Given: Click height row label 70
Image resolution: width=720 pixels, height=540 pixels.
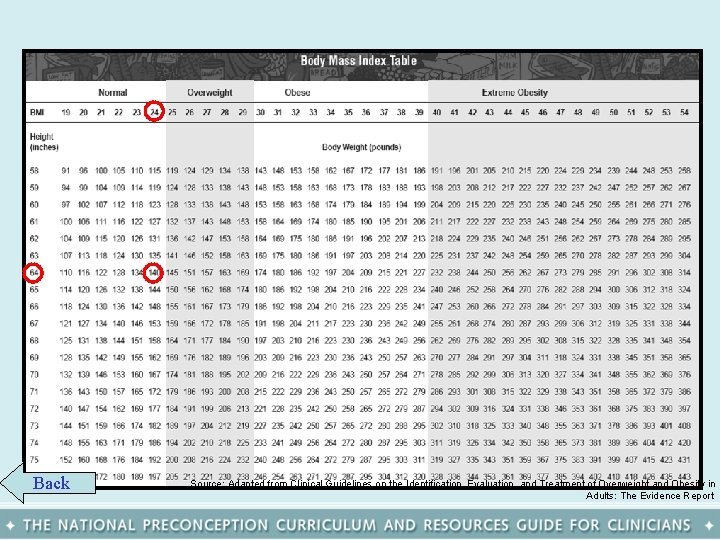Looking at the screenshot, I should pyautogui.click(x=34, y=374).
